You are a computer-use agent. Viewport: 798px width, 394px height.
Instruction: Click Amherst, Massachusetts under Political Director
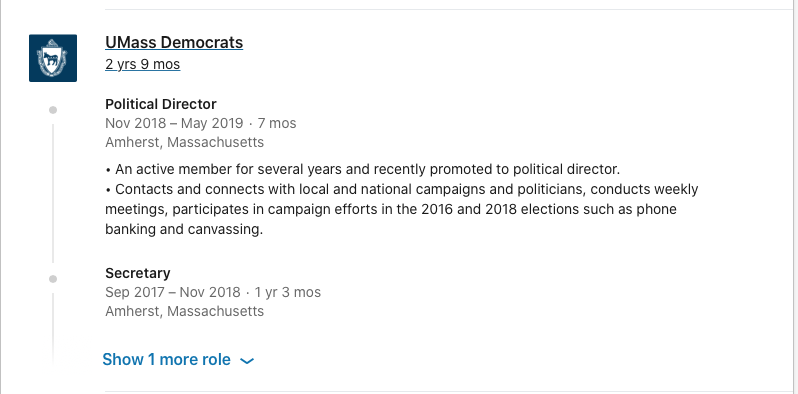(184, 143)
